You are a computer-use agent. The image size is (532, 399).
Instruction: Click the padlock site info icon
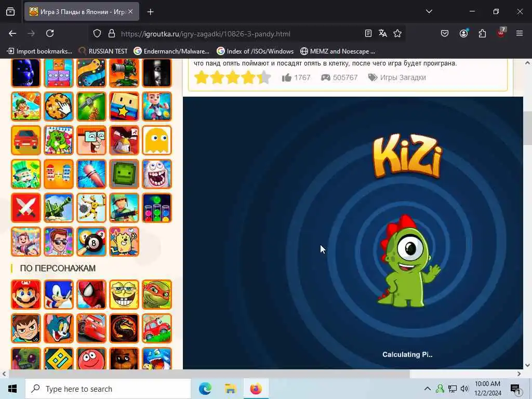point(112,34)
